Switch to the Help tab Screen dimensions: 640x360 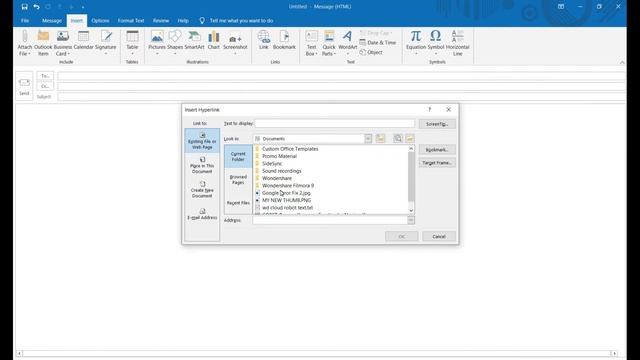pos(183,20)
